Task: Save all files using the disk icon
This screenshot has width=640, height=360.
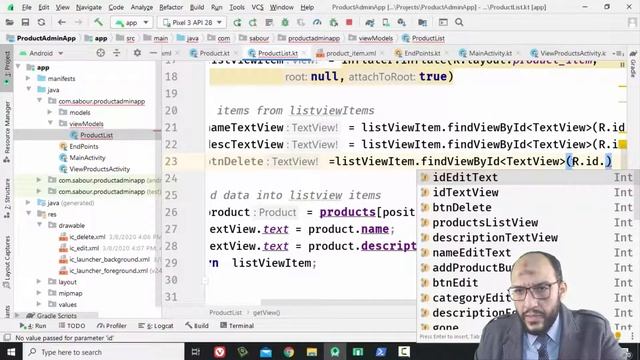Action: pyautogui.click(x=25, y=22)
